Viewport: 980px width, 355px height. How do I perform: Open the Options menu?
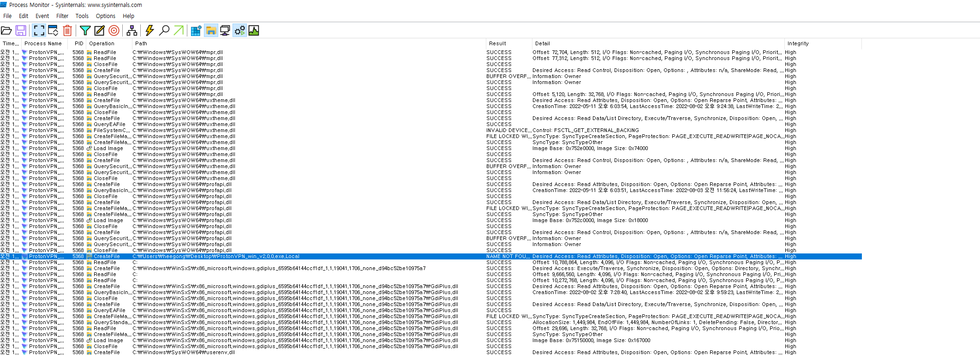point(106,16)
